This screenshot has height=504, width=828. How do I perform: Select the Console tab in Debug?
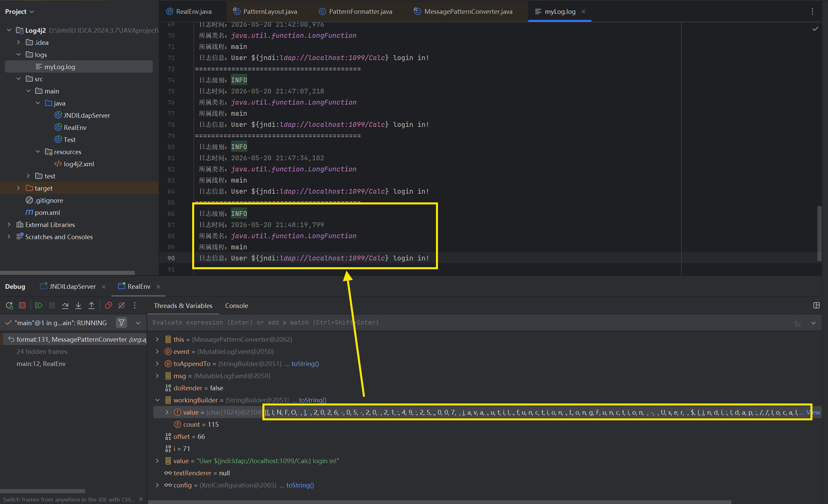(237, 306)
